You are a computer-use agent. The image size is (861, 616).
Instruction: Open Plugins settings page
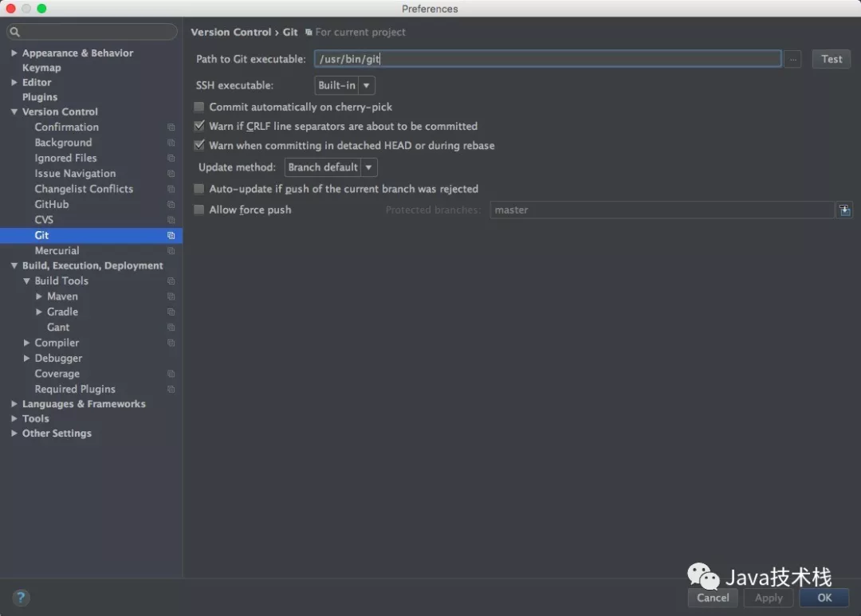click(40, 97)
